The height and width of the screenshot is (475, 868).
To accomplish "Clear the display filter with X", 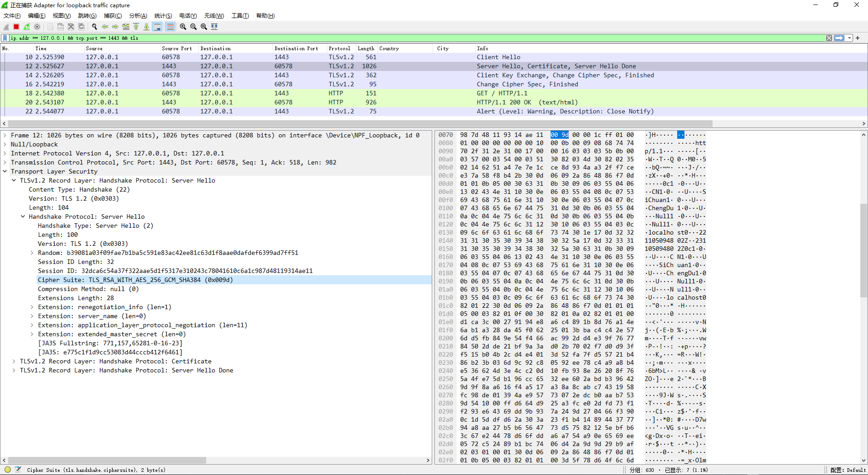I will [829, 38].
